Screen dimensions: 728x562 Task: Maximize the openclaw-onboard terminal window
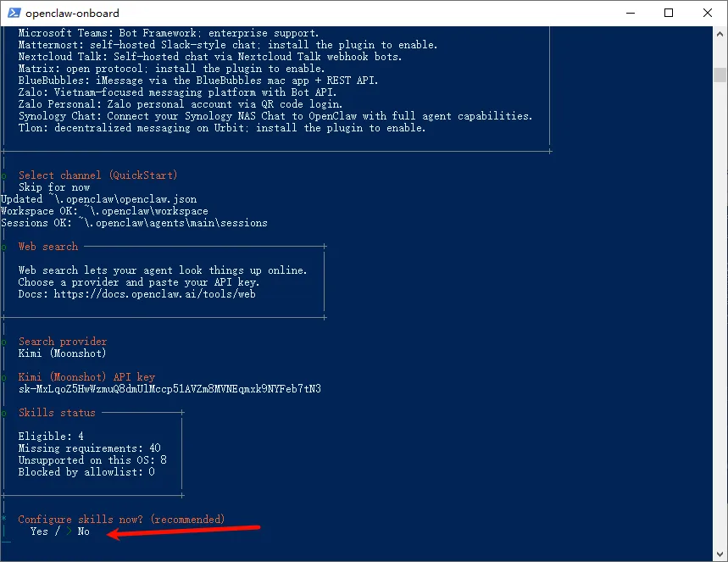pyautogui.click(x=669, y=13)
